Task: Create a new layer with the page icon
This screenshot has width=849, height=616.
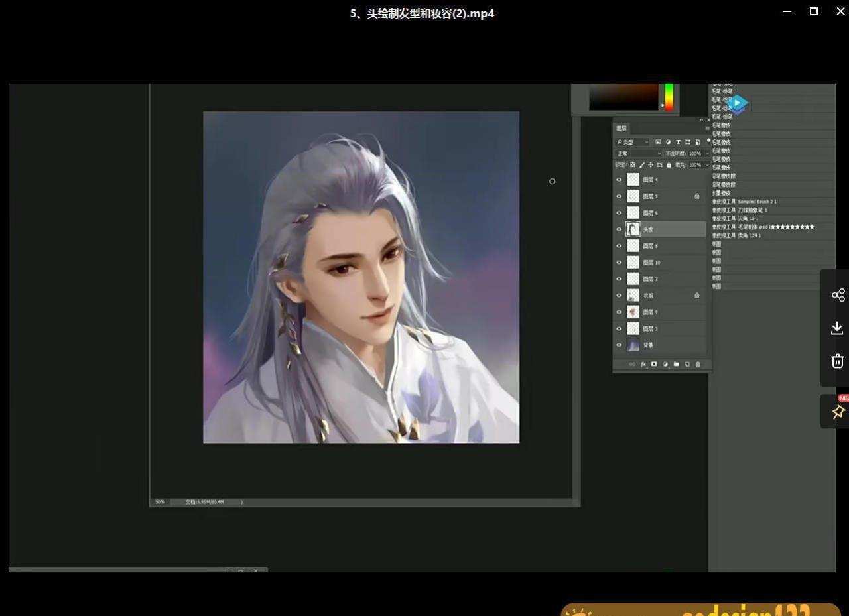Action: (x=687, y=364)
